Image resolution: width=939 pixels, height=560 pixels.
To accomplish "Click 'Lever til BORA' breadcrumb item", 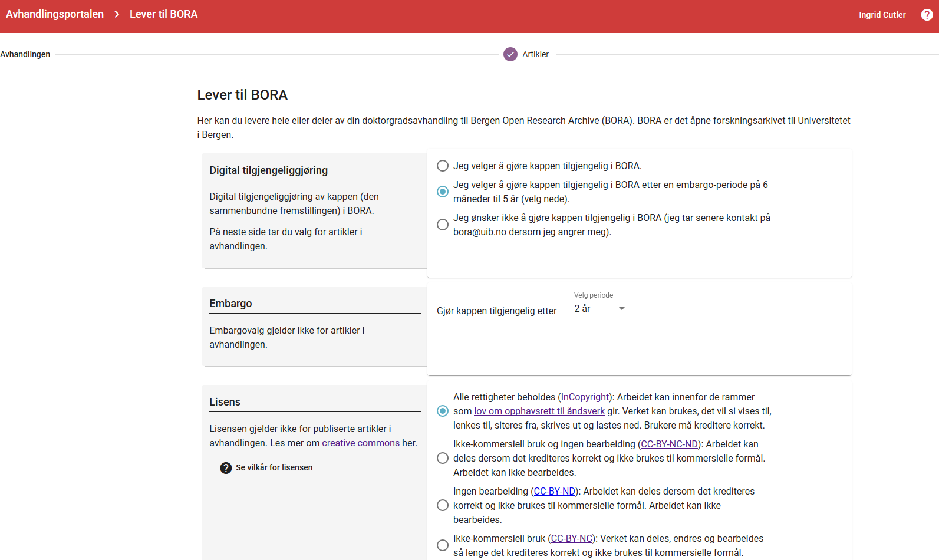I will (x=164, y=14).
